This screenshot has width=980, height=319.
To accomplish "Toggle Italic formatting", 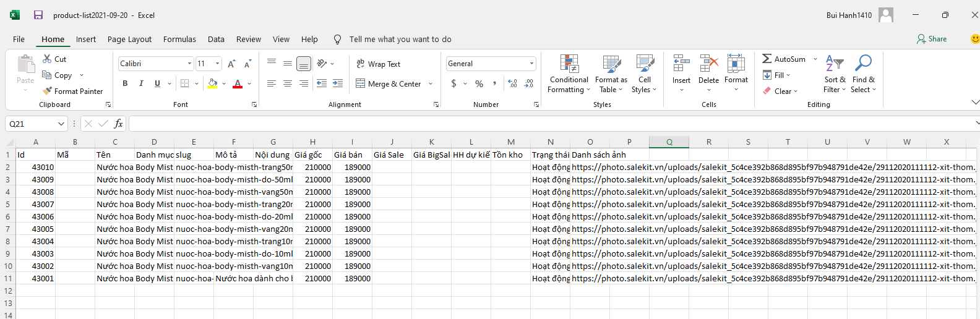I will [x=141, y=83].
